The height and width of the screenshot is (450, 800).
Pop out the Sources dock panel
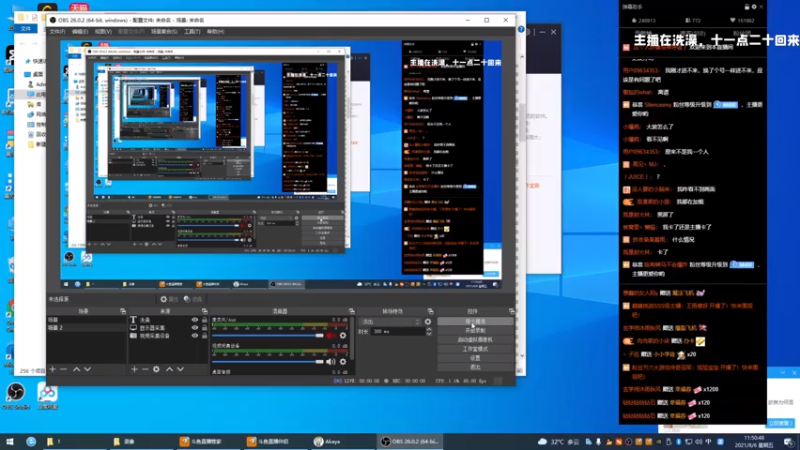[x=205, y=311]
